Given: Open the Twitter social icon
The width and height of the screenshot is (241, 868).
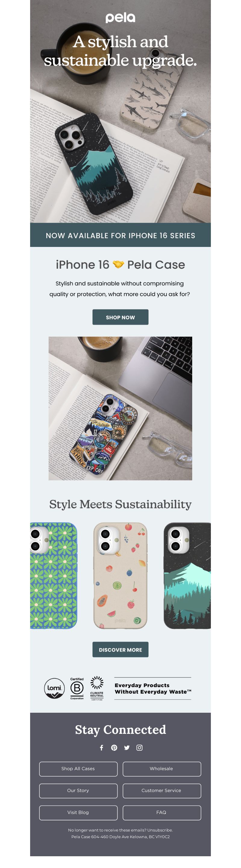Looking at the screenshot, I should click(x=127, y=747).
